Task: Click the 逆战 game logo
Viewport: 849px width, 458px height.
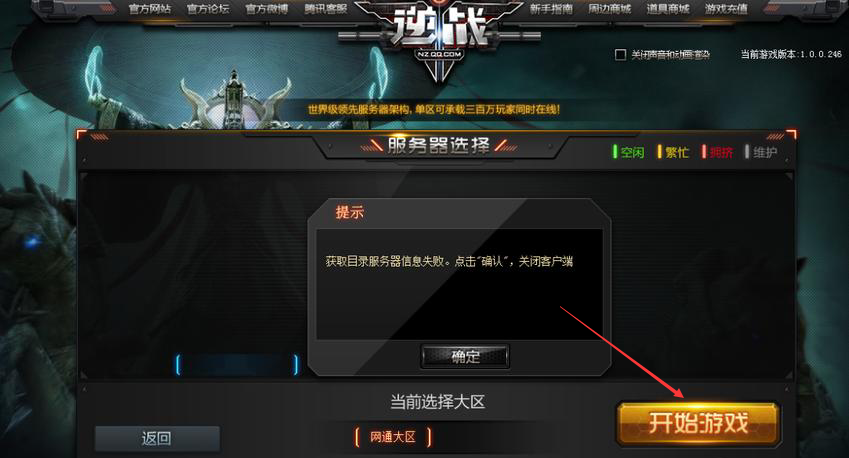Action: (x=439, y=30)
